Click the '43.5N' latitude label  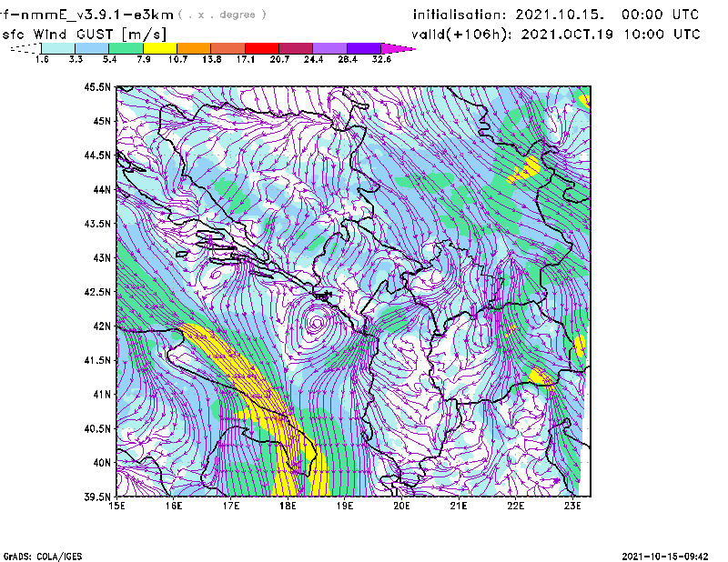pos(97,224)
